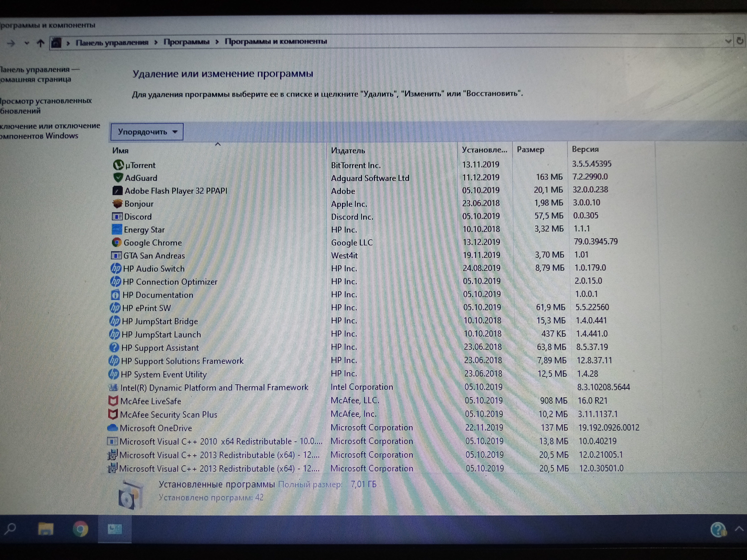Click date 22.11.2019 of OneDrive
The height and width of the screenshot is (560, 747).
click(484, 427)
